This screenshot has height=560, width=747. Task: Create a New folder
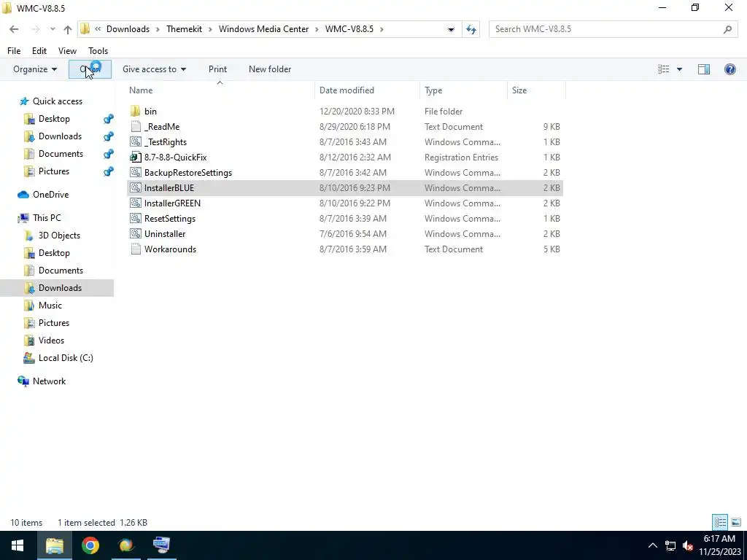tap(270, 69)
